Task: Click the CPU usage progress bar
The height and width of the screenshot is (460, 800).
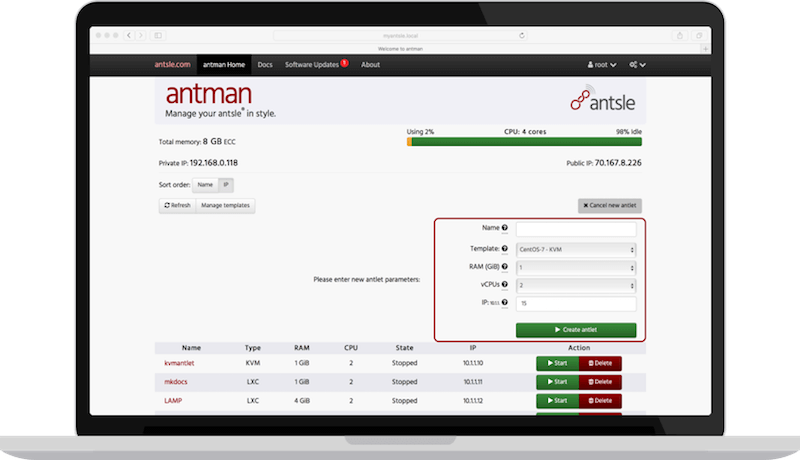Action: coord(524,142)
